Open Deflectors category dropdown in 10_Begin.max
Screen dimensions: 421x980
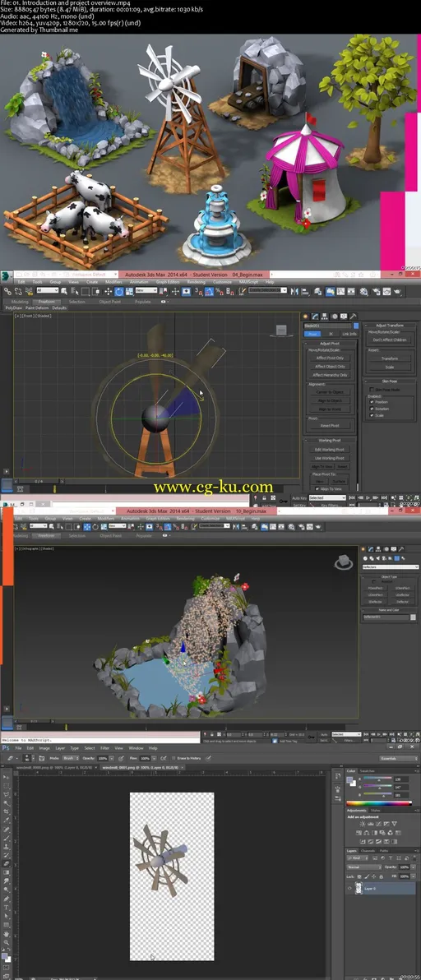(391, 567)
